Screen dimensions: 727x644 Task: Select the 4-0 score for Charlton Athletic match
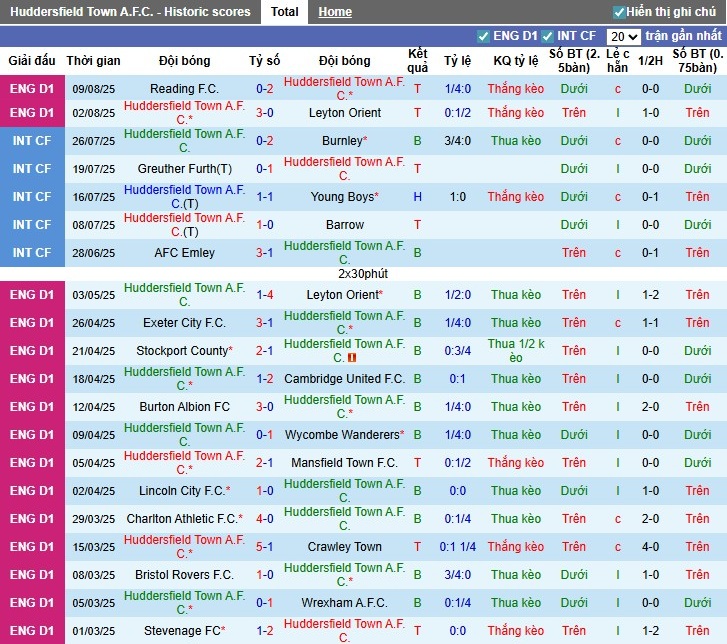(x=264, y=519)
